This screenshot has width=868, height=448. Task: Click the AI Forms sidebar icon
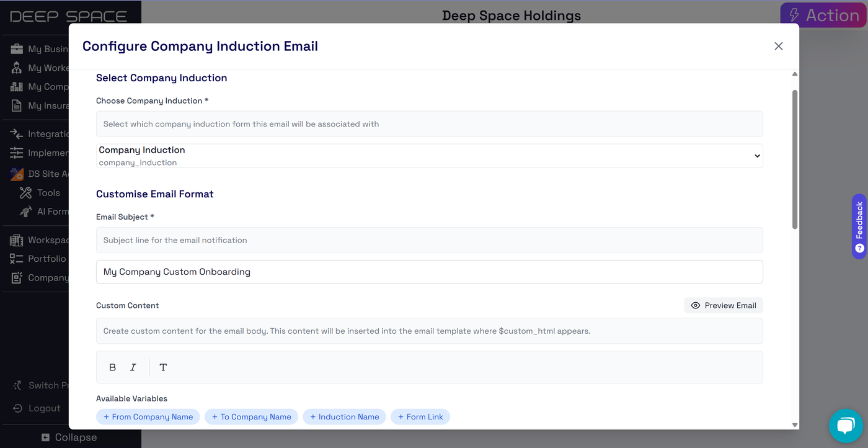pos(25,212)
